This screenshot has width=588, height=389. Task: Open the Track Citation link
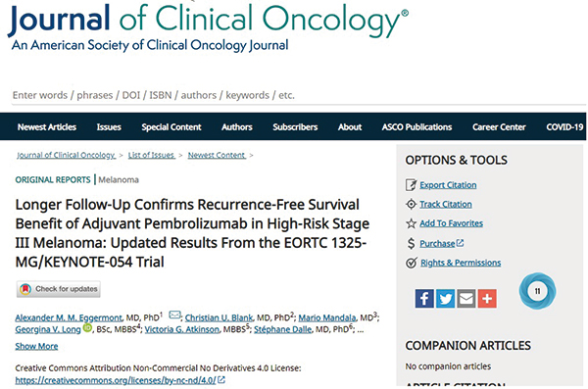click(446, 205)
